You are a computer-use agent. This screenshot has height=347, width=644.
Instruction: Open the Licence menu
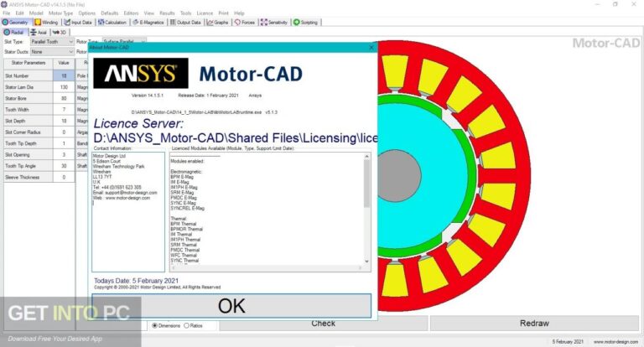tap(205, 13)
